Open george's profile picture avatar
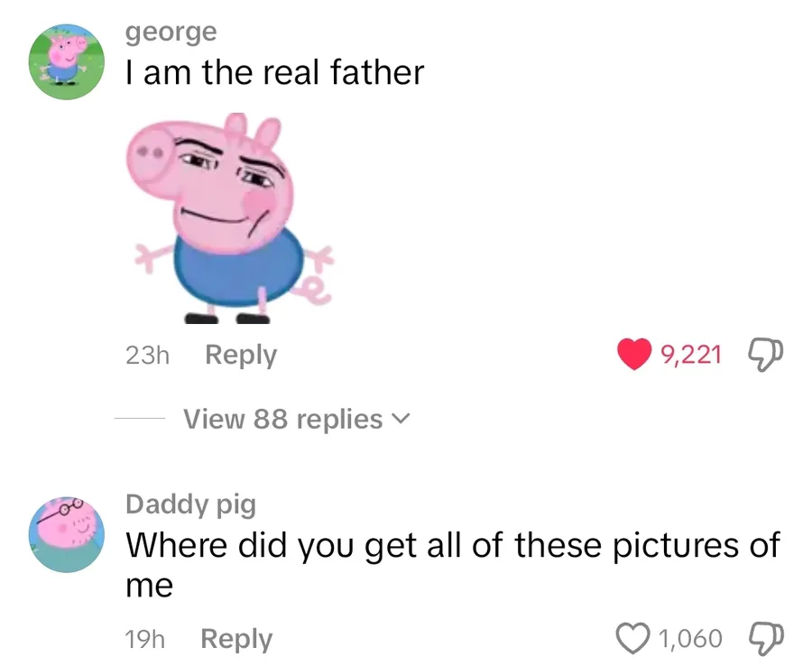Viewport: 812px width, 666px height. (x=68, y=61)
